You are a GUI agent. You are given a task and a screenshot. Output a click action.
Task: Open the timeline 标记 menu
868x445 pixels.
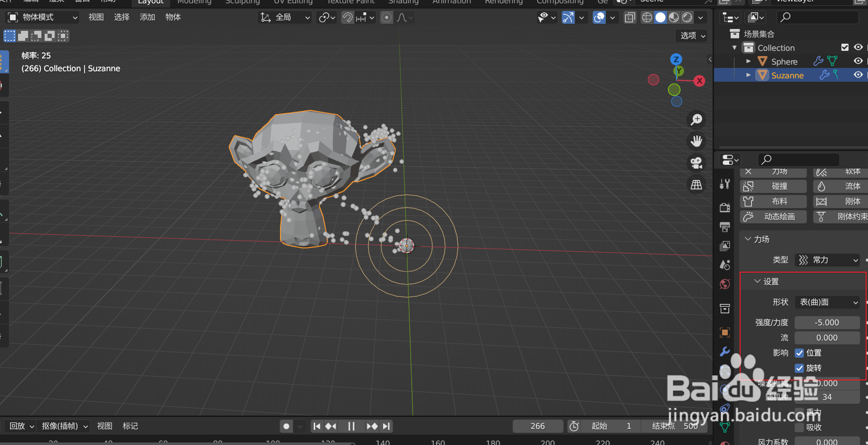130,426
